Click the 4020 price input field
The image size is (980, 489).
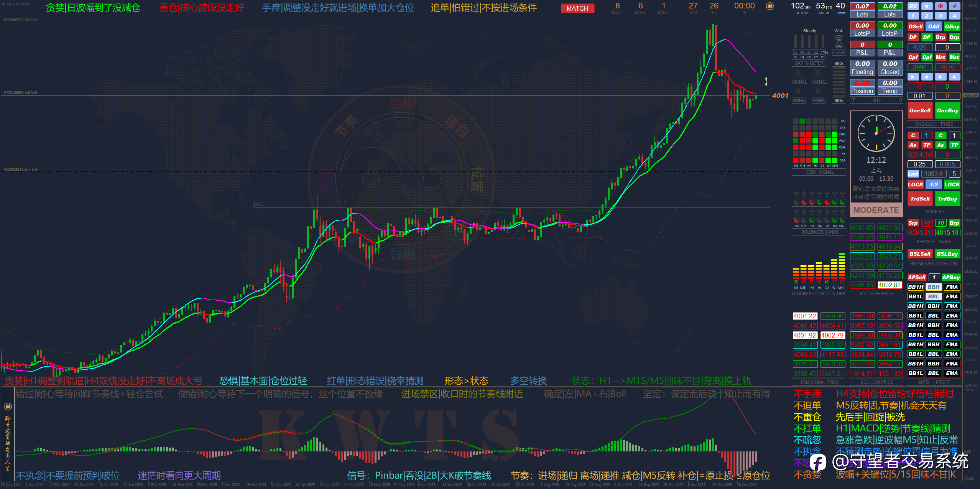tap(919, 47)
